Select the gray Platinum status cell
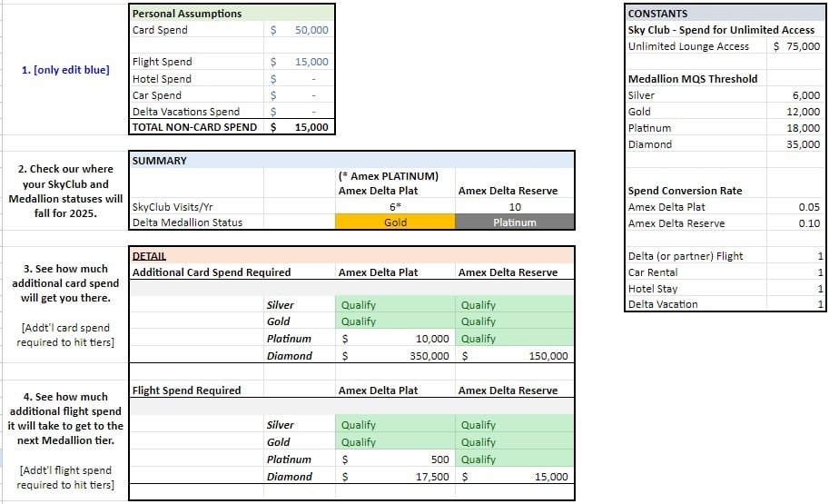This screenshot has height=504, width=829. pos(515,222)
